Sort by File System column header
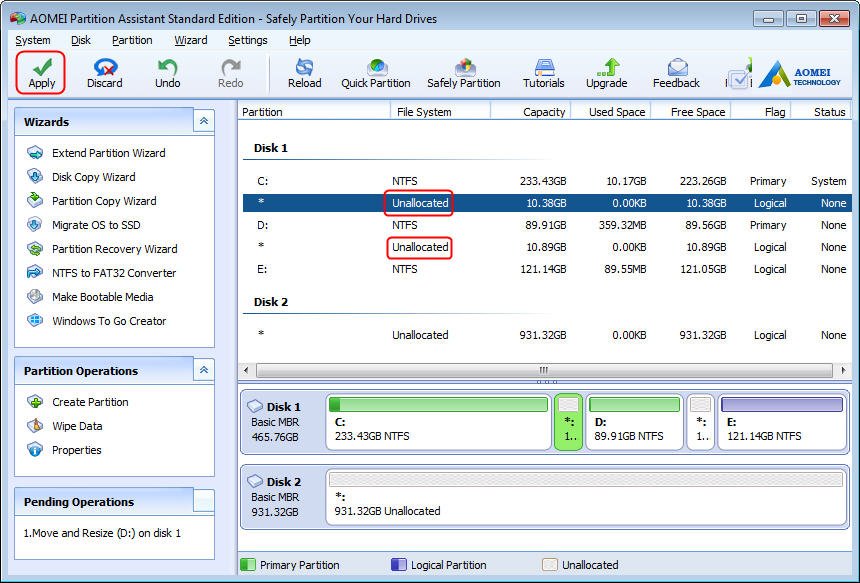Image resolution: width=860 pixels, height=583 pixels. pos(440,112)
